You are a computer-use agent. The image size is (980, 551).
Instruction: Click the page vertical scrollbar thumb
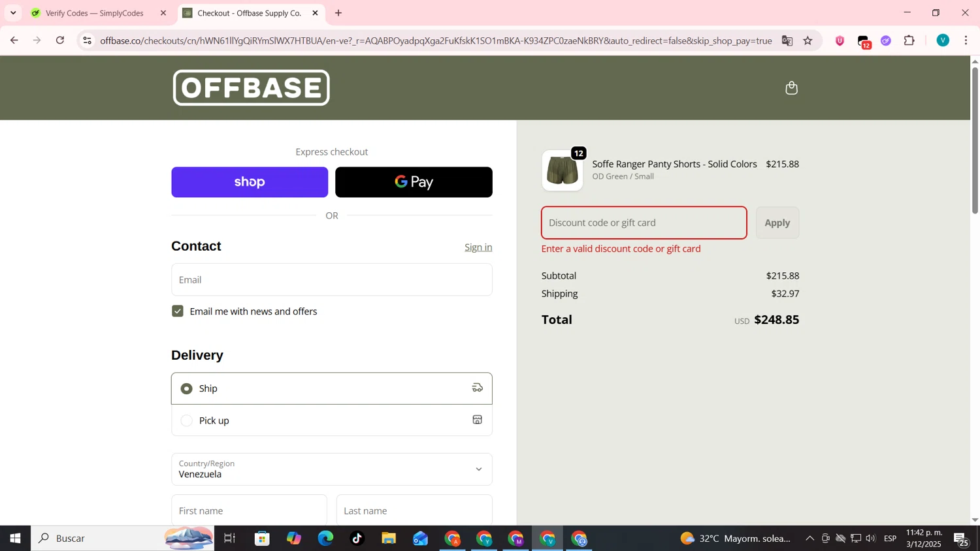pyautogui.click(x=975, y=140)
